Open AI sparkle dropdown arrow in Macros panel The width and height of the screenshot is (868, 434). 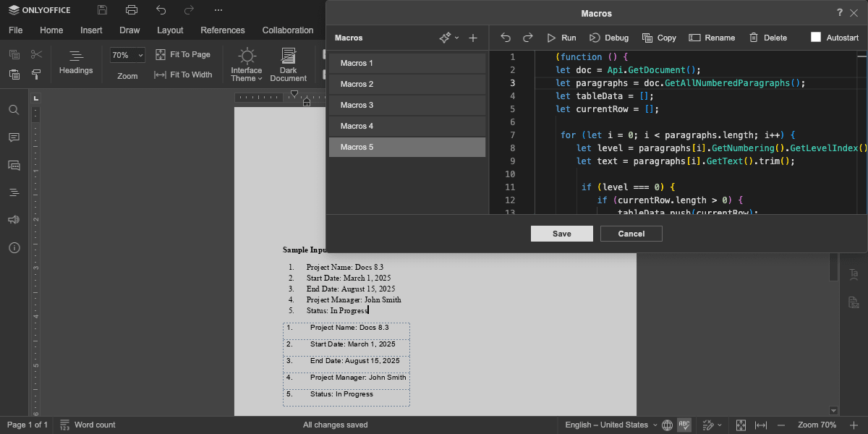[456, 38]
